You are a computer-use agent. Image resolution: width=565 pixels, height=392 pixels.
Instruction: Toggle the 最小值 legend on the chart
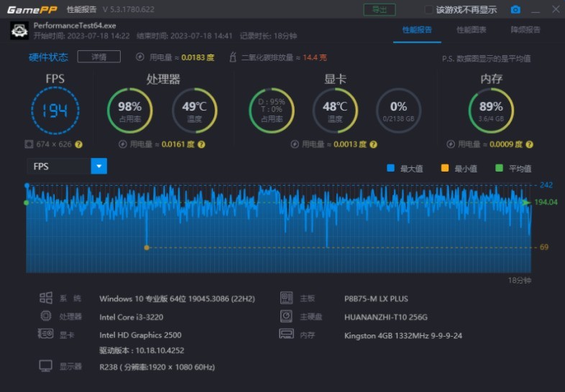[459, 169]
